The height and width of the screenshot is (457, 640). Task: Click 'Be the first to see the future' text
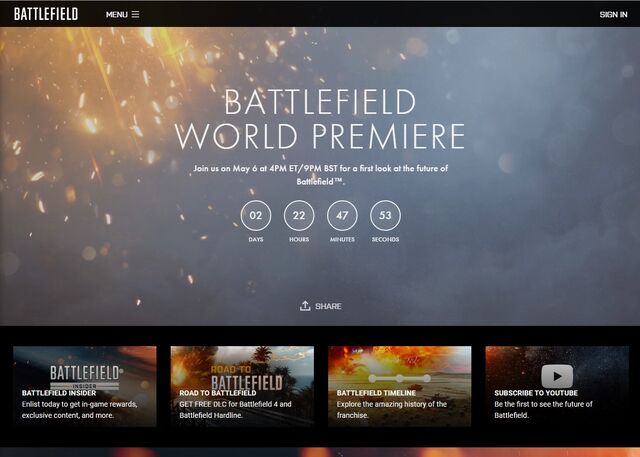[543, 410]
